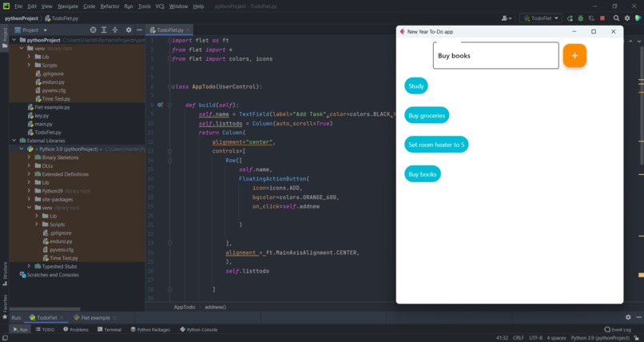The width and height of the screenshot is (644, 342).
Task: Click Set room heater to 5 chip
Action: coord(436,145)
